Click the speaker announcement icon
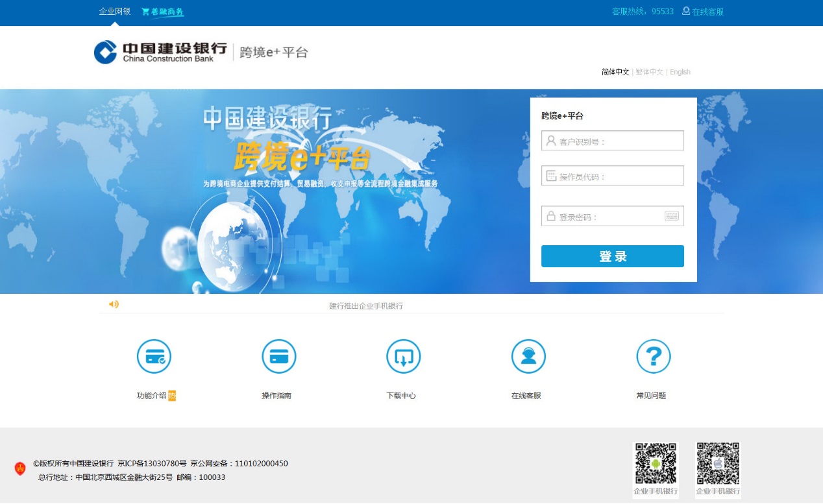This screenshot has width=823, height=504. point(114,304)
